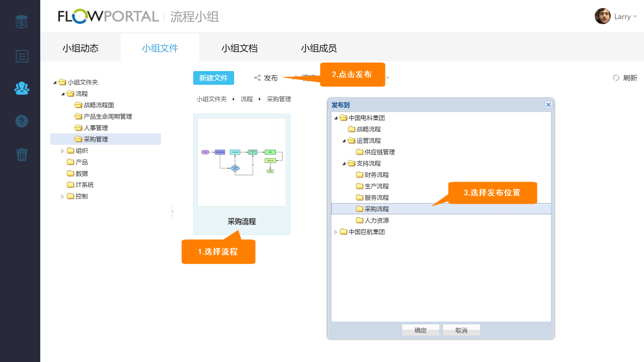
Task: Switch to the 小组动态 tab
Action: click(80, 48)
